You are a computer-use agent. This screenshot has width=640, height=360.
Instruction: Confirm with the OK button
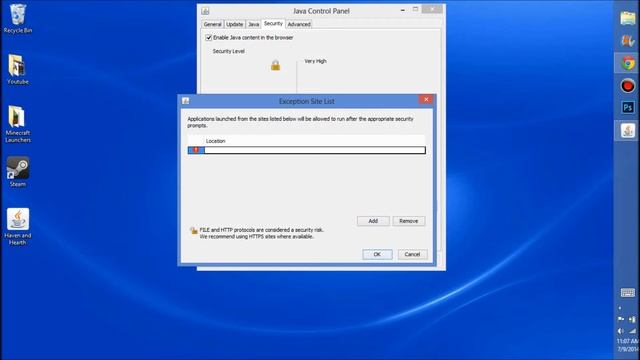click(x=377, y=254)
